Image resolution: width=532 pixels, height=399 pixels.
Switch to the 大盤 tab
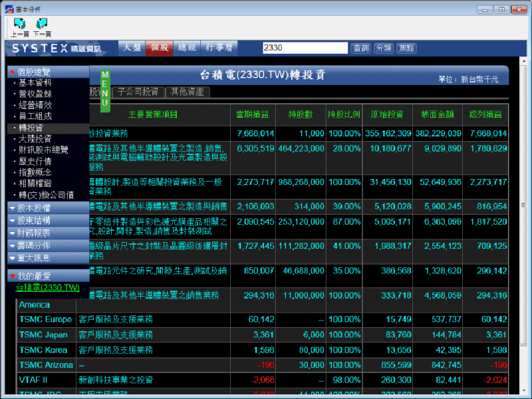point(131,48)
